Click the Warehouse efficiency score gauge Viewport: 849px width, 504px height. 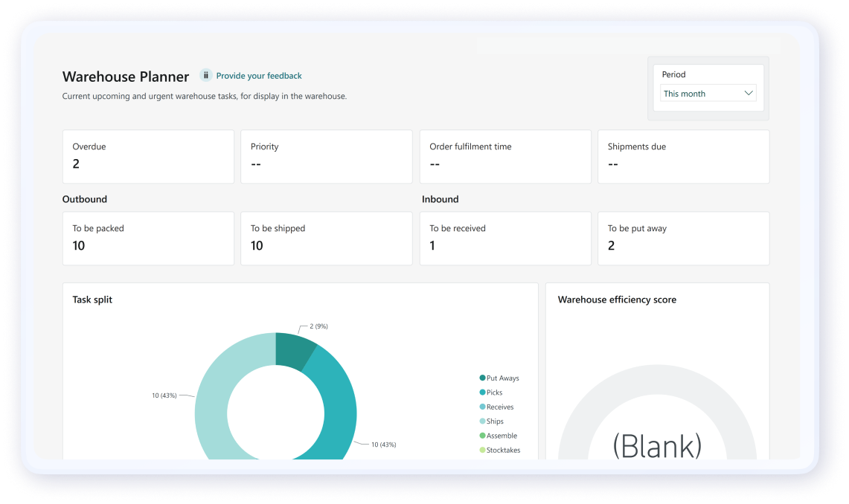point(657,416)
